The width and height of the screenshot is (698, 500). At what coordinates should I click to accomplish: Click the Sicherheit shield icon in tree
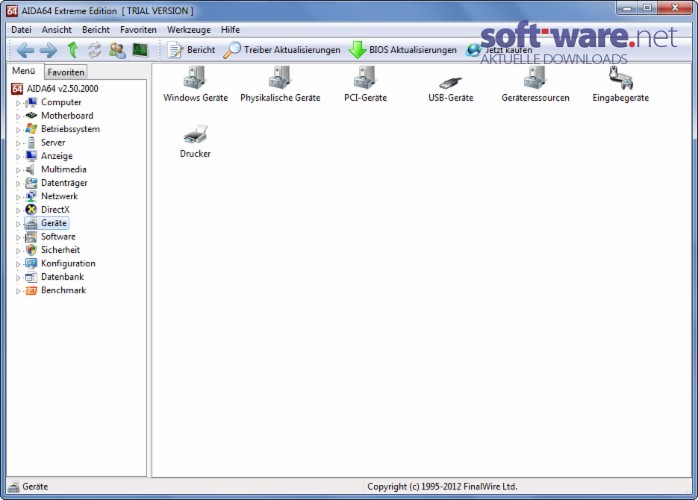pos(31,250)
